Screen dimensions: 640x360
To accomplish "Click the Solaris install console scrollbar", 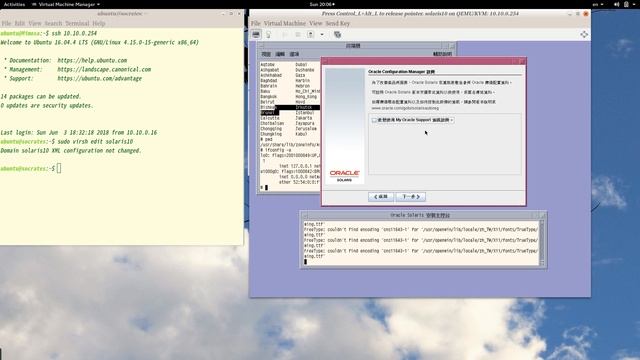I will pos(542,243).
